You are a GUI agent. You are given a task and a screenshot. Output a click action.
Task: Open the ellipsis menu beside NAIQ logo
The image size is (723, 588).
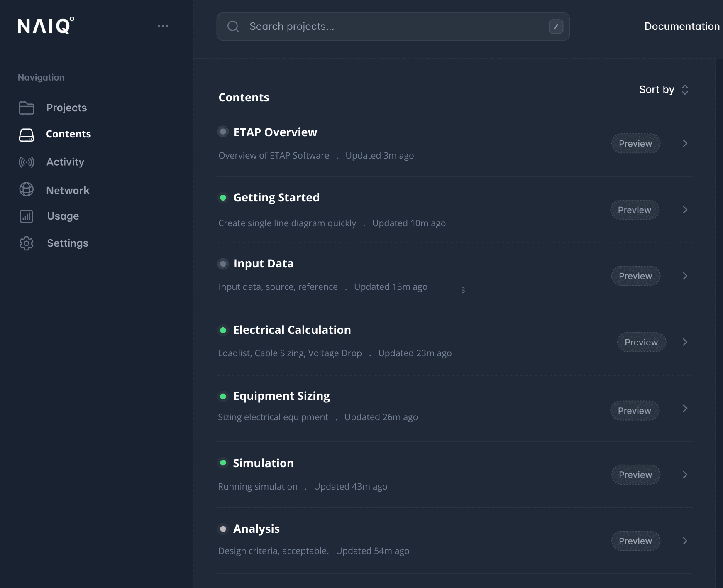click(x=164, y=26)
